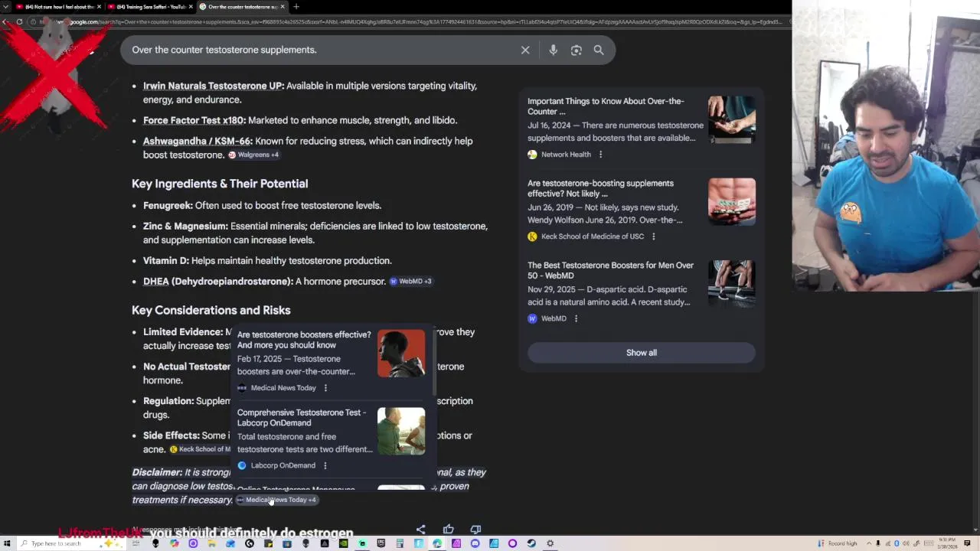Image resolution: width=980 pixels, height=551 pixels.
Task: Open 'Are testosterone-boosting supplements effective?' article
Action: pos(600,188)
